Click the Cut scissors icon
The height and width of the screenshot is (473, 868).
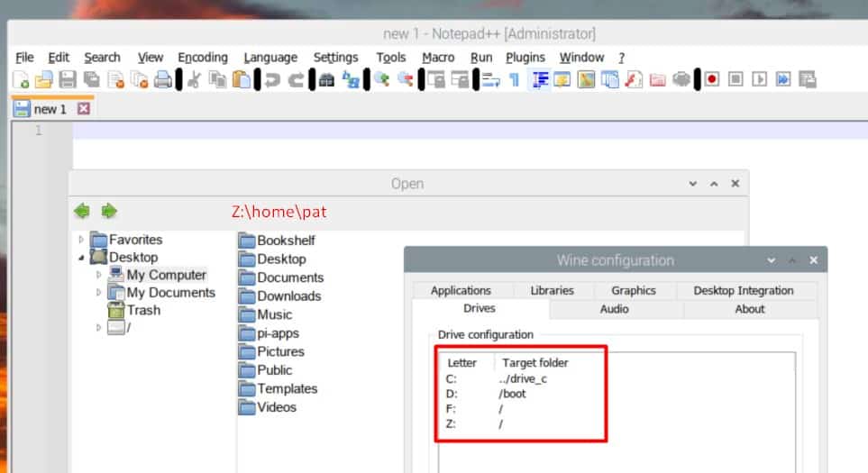[x=194, y=79]
